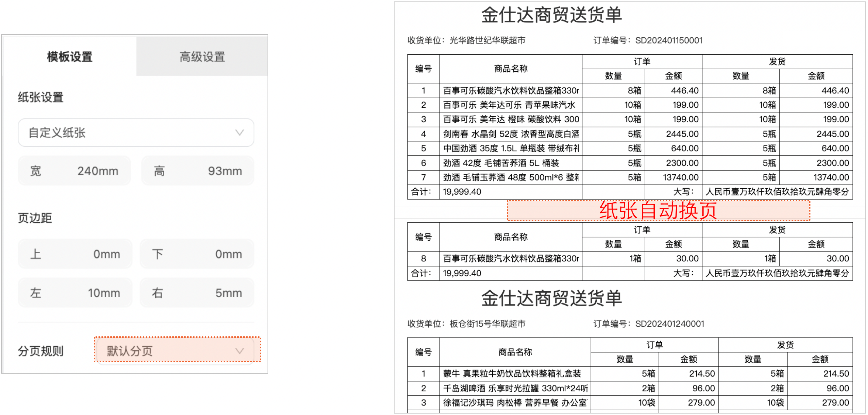Click order amount 2300.00 in row 6
Viewport: 868px width, 415px height.
click(x=682, y=163)
